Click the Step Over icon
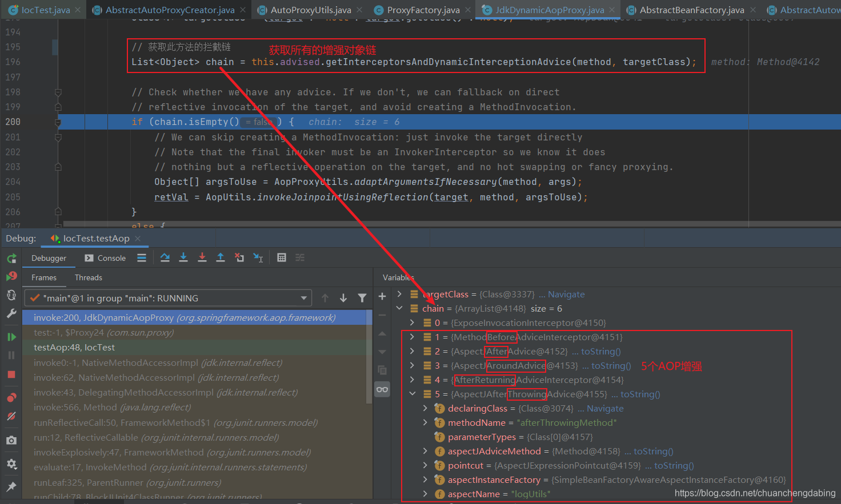Viewport: 841px width, 504px height. point(165,258)
